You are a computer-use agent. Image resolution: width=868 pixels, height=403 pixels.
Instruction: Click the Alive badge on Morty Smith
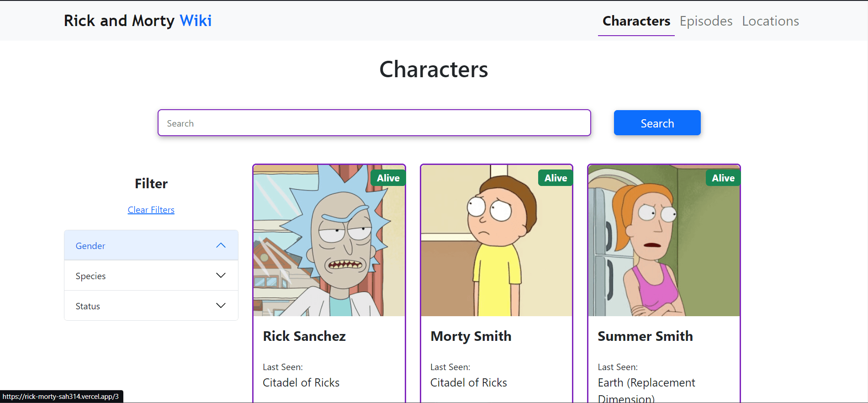coord(556,178)
